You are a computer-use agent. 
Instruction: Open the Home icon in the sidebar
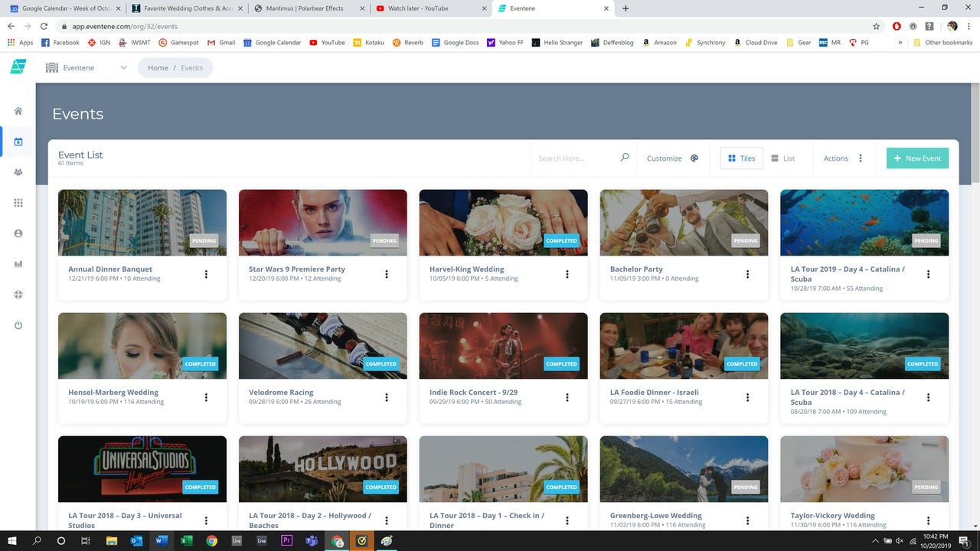point(18,111)
